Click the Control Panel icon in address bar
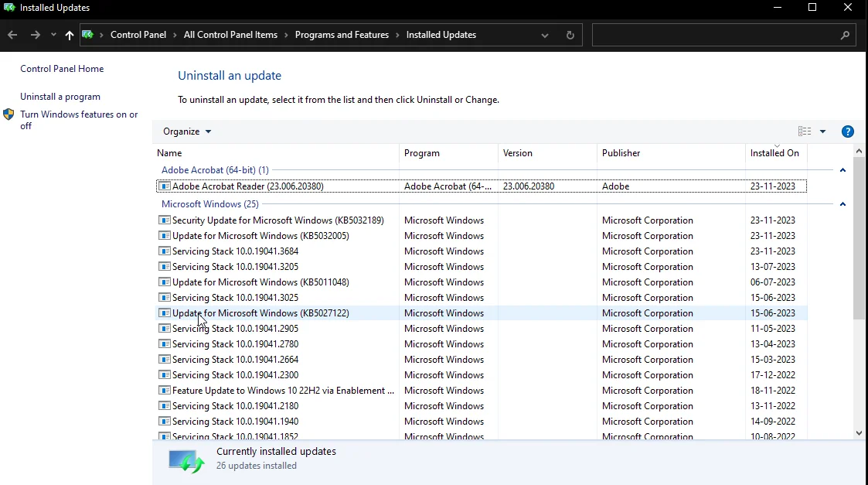This screenshot has width=868, height=485. pyautogui.click(x=87, y=34)
